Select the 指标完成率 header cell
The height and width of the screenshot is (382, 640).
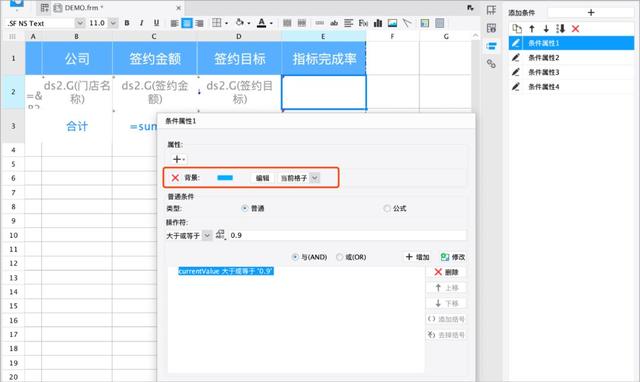coord(324,58)
